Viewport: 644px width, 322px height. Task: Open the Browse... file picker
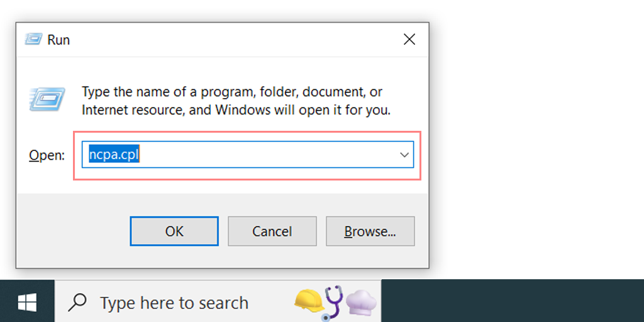pos(370,231)
